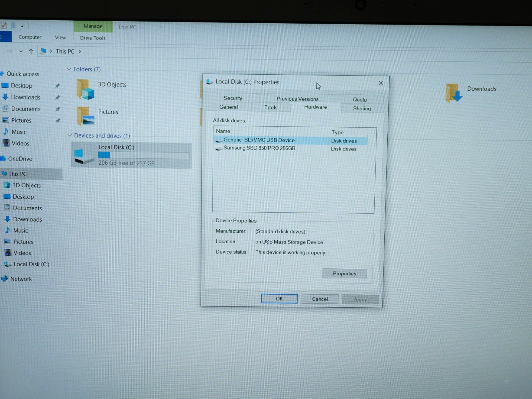532x399 pixels.
Task: Collapse the Devices and drives (1) group
Action: point(69,135)
